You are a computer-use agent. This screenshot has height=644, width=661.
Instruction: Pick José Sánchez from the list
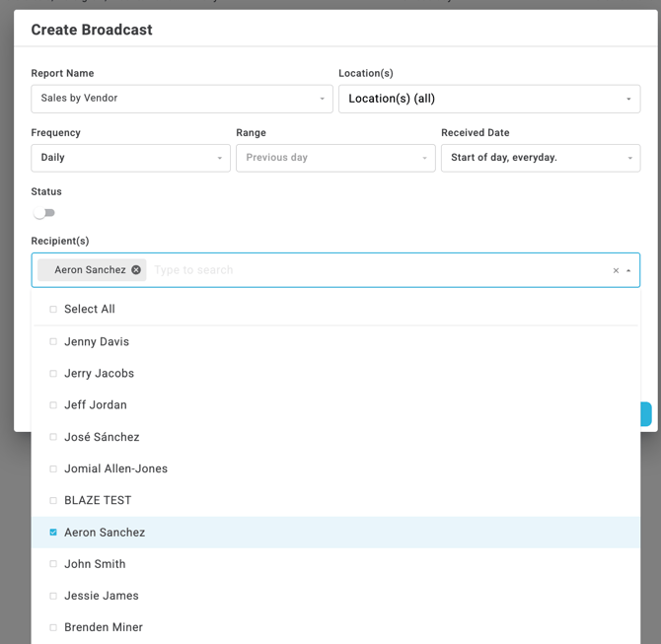coord(102,437)
